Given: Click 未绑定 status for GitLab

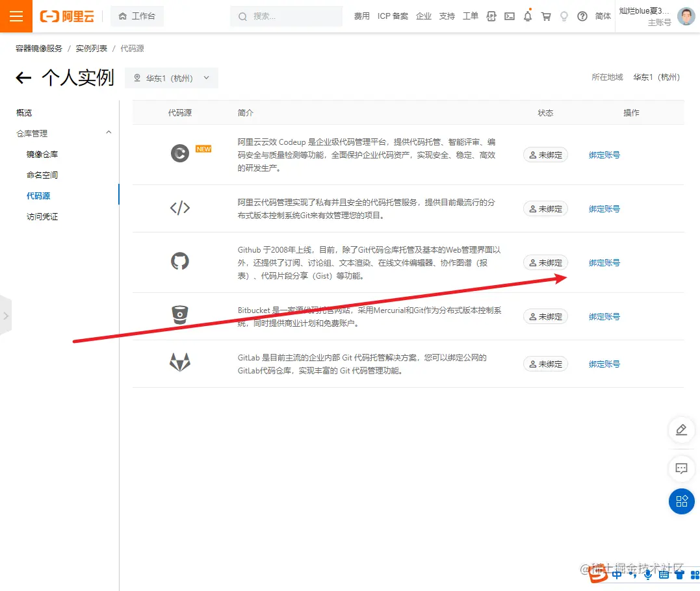Looking at the screenshot, I should (x=545, y=364).
